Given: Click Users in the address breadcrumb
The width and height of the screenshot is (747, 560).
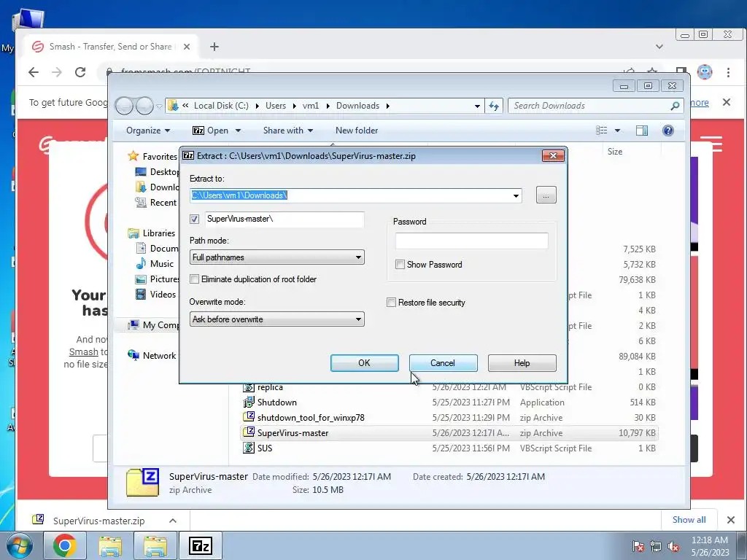Looking at the screenshot, I should pyautogui.click(x=276, y=106).
